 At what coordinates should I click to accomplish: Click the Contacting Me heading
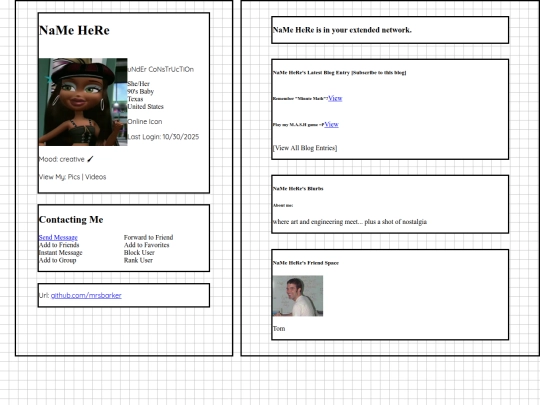tap(71, 219)
